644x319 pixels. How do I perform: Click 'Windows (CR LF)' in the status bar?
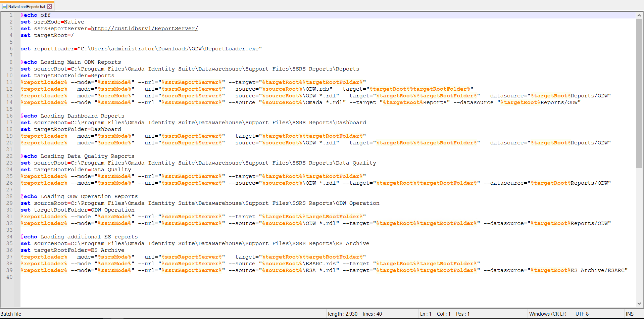548,314
